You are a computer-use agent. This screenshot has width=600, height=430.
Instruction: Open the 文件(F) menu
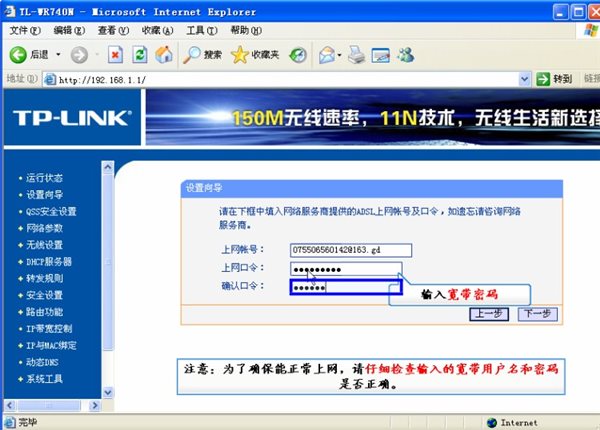tap(24, 31)
